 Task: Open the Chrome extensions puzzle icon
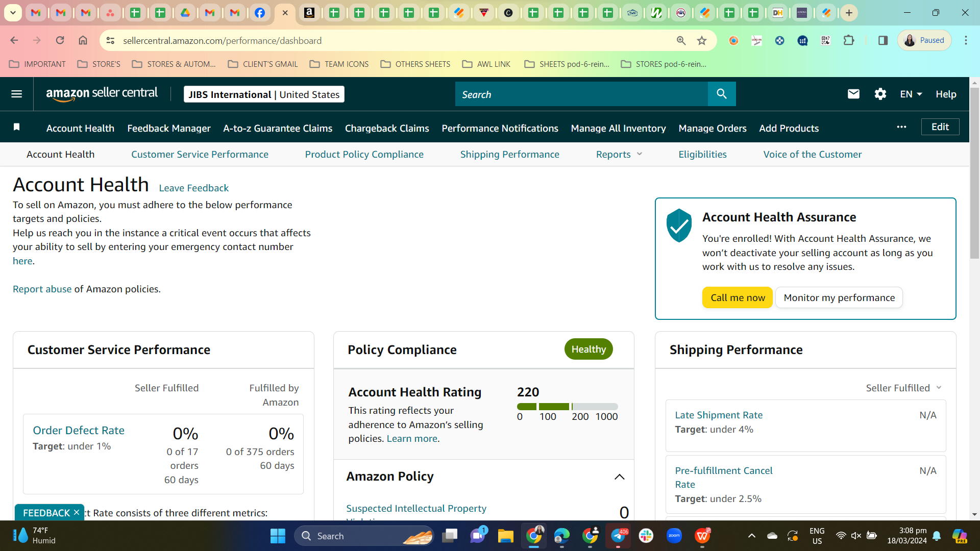coord(849,40)
